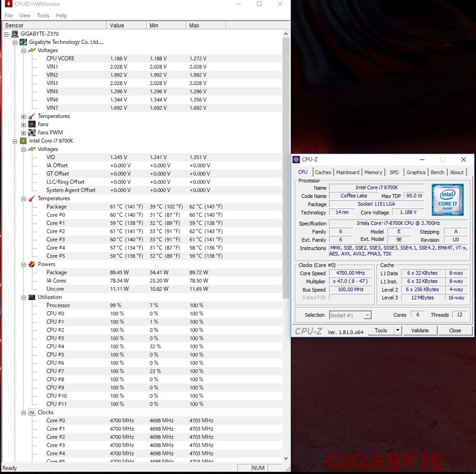Collapse the Clocks section
The height and width of the screenshot is (474, 476).
[x=23, y=413]
